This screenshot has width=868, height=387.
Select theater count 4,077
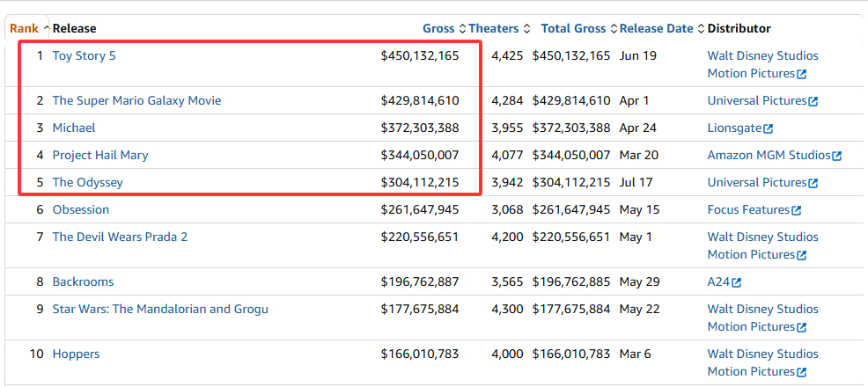coord(507,156)
